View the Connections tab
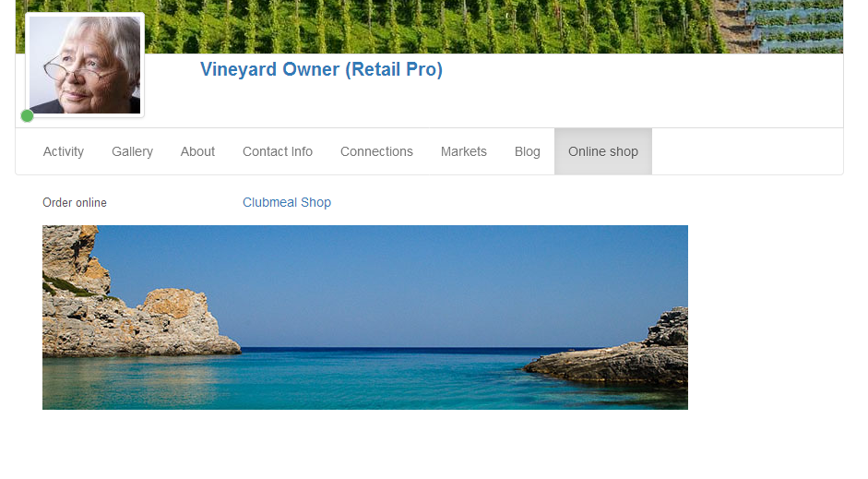Viewport: 868px width, 479px height. tap(376, 151)
